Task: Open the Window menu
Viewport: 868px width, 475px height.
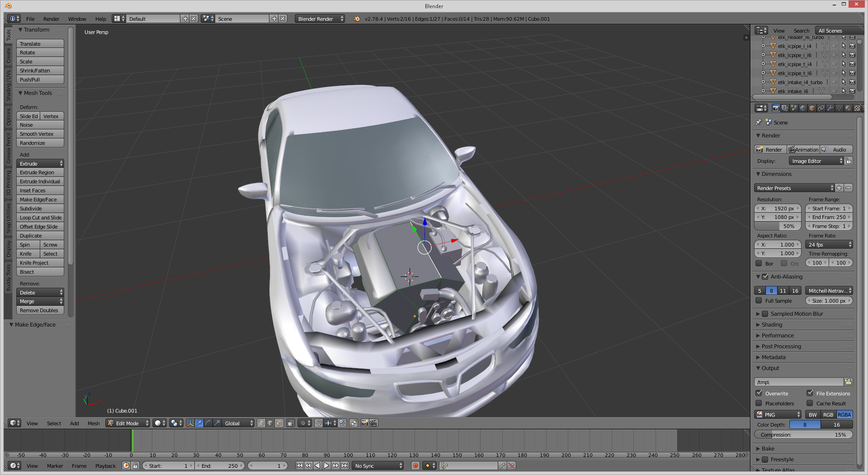Action: [77, 19]
